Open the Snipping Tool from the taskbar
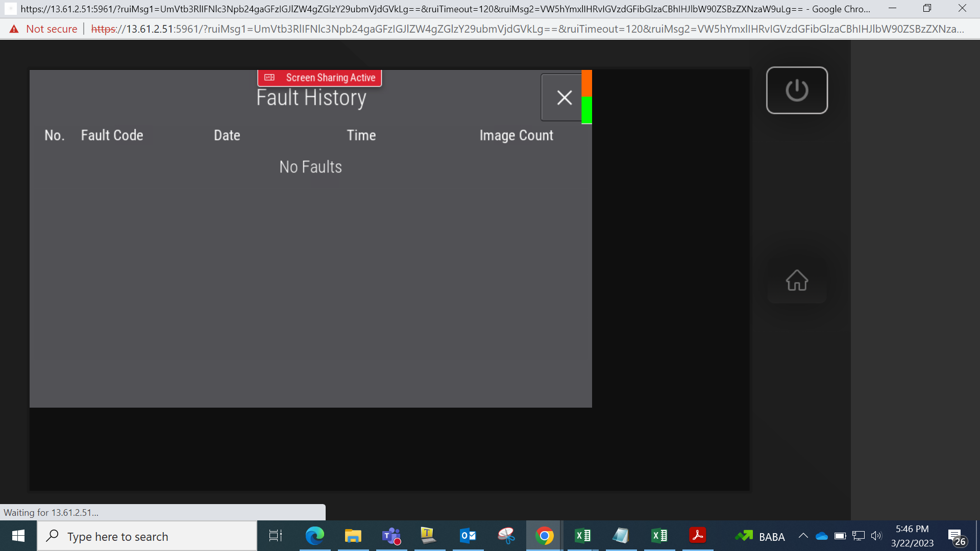 pyautogui.click(x=506, y=536)
